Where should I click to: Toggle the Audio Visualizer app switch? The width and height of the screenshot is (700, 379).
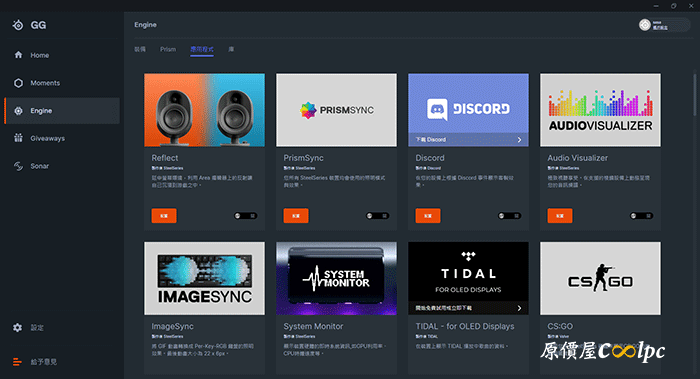pos(642,216)
